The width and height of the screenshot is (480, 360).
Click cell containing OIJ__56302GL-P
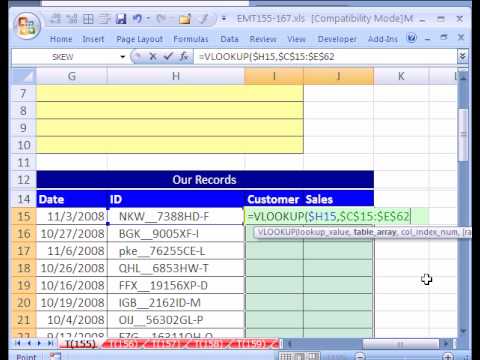click(x=176, y=320)
